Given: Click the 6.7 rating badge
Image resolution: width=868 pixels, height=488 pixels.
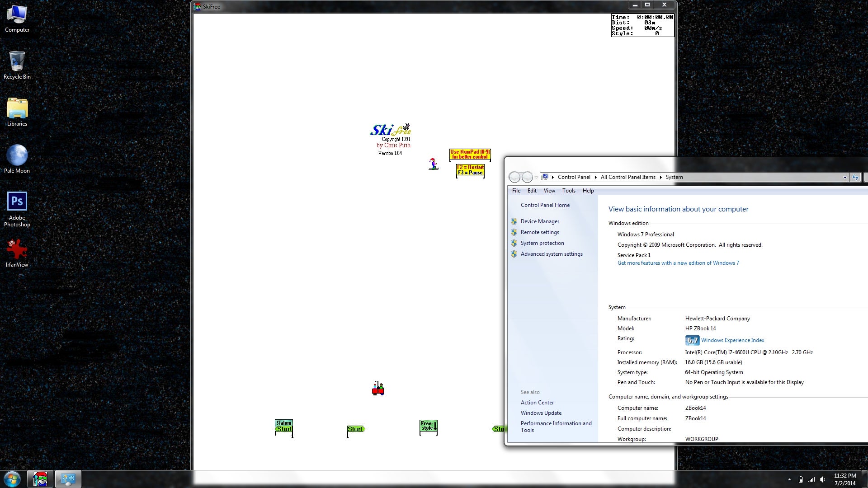Looking at the screenshot, I should tap(692, 340).
